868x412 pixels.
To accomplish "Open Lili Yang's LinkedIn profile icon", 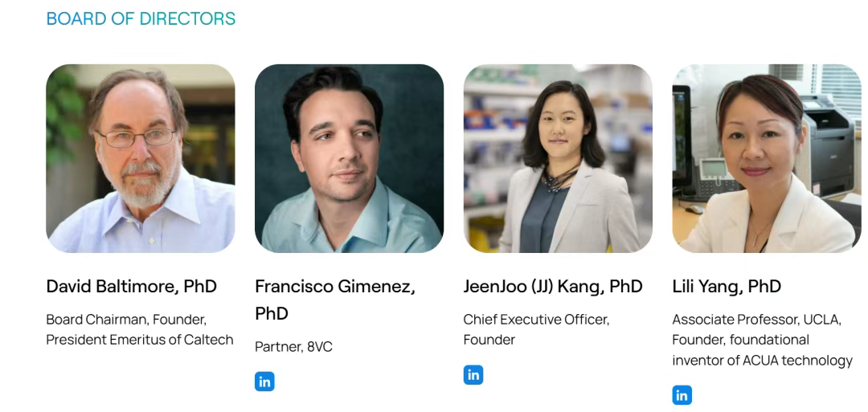I will click(x=682, y=395).
